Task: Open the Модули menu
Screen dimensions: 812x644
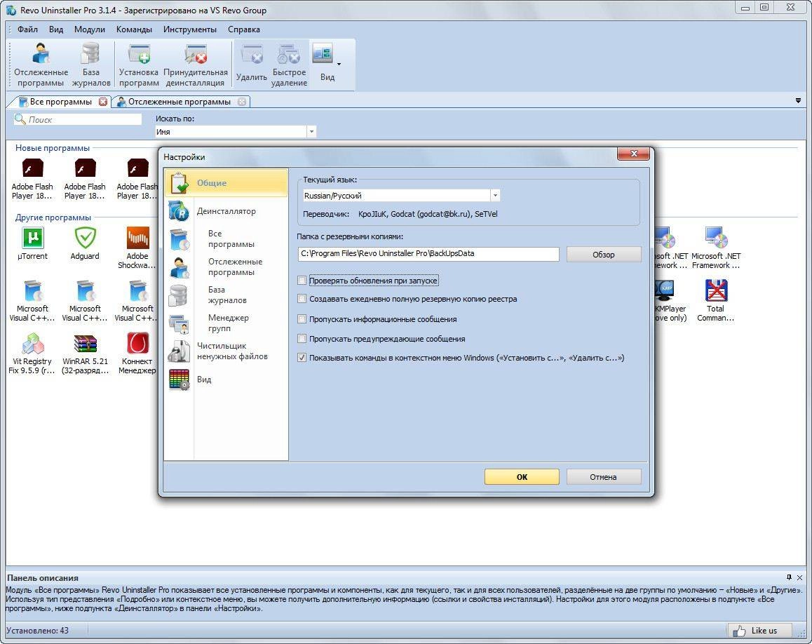Action: click(90, 29)
